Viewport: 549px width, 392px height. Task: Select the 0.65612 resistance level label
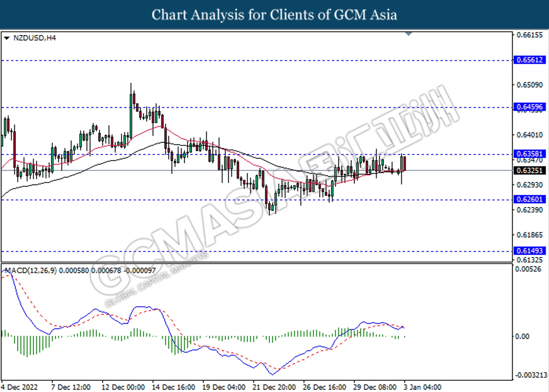[x=530, y=60]
